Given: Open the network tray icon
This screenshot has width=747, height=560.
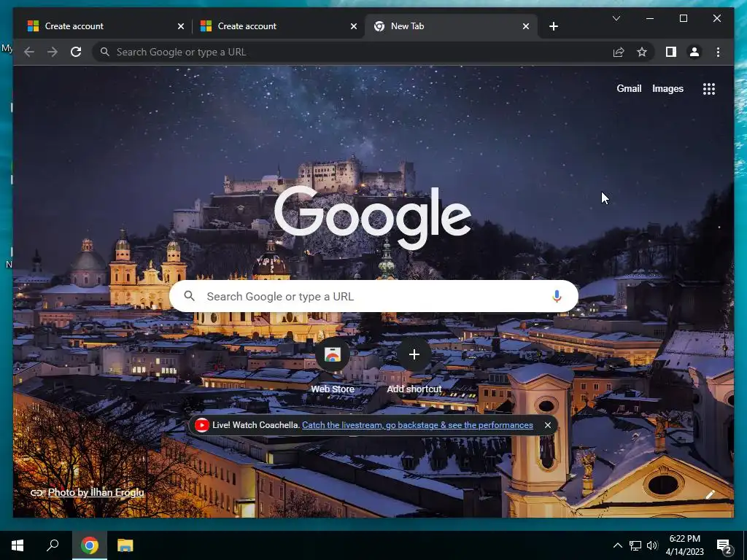Looking at the screenshot, I should tap(635, 545).
